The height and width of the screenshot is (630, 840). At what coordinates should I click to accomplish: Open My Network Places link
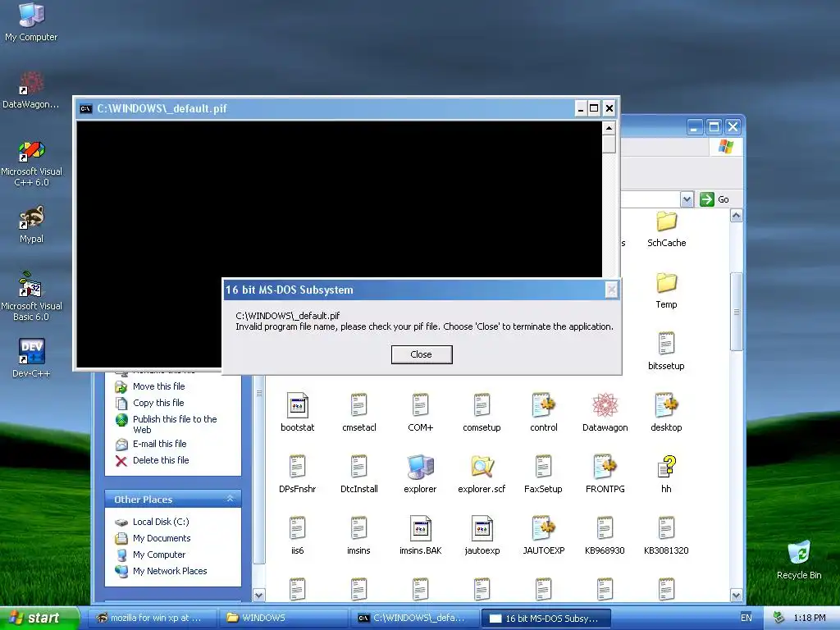point(170,571)
